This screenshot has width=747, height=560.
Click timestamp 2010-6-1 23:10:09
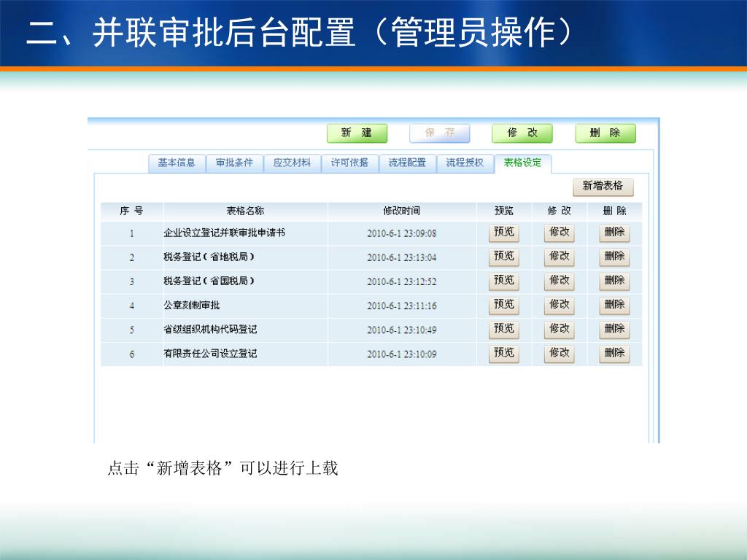[402, 354]
